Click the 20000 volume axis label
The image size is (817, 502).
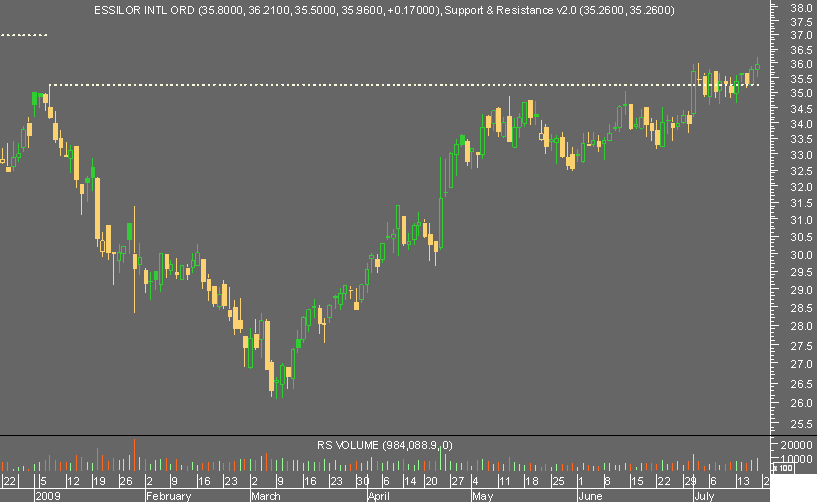796,445
